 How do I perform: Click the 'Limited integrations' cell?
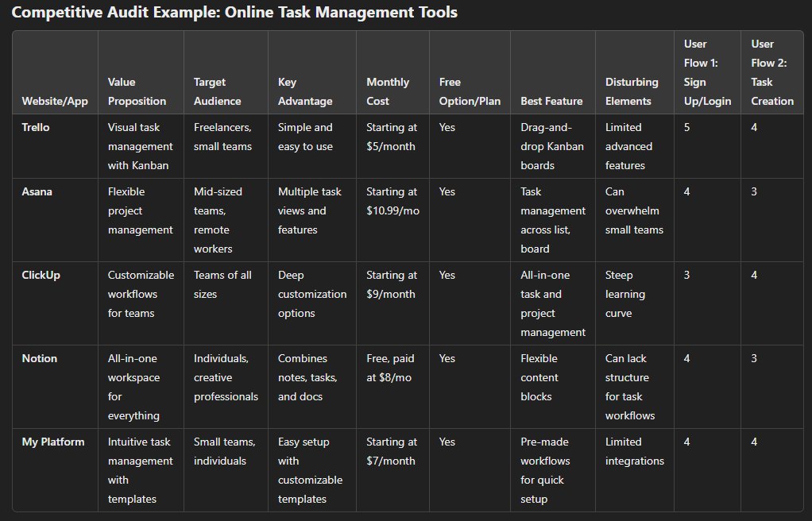(634, 451)
